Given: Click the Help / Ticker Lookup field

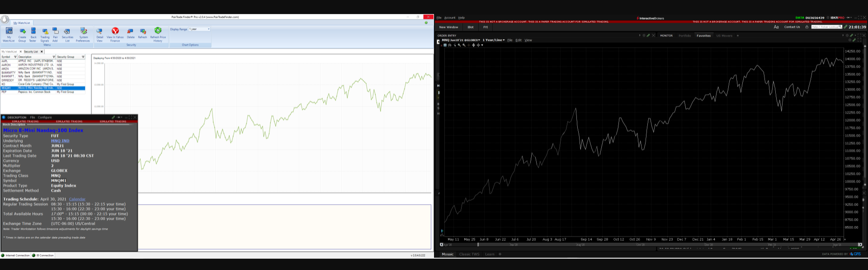Looking at the screenshot, I should (826, 27).
